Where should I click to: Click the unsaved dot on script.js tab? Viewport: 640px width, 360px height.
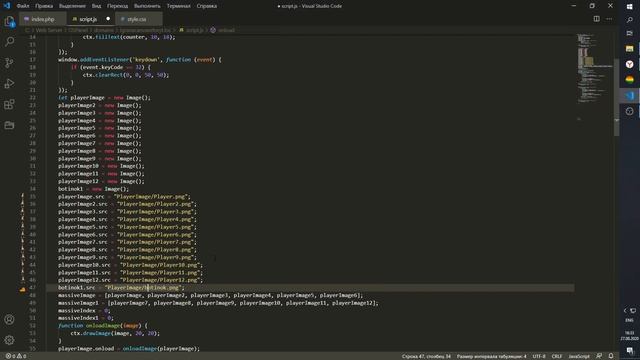point(108,19)
